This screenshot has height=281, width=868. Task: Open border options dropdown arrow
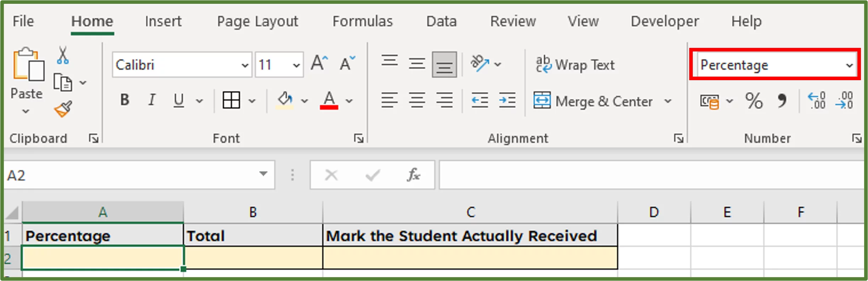click(x=252, y=101)
